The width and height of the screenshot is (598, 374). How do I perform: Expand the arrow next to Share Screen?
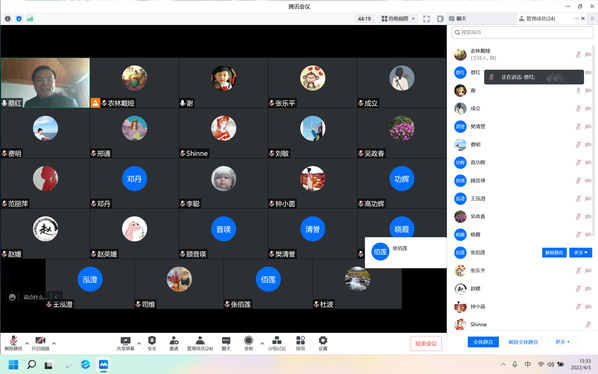coord(139,344)
